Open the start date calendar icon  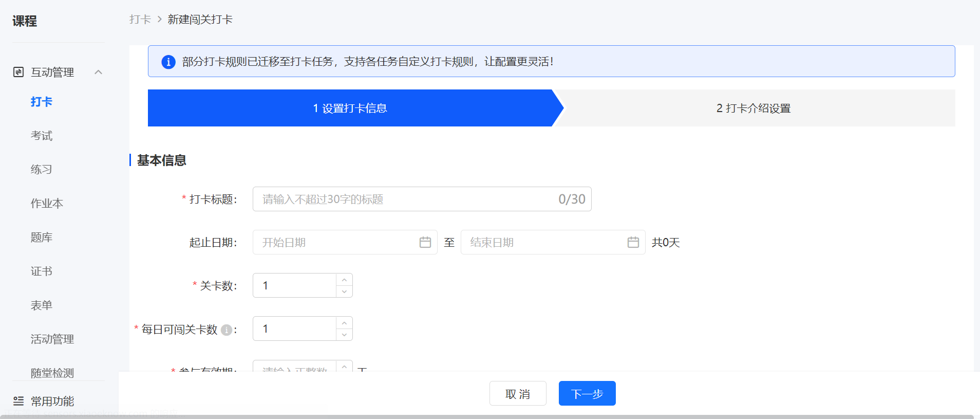pyautogui.click(x=425, y=242)
